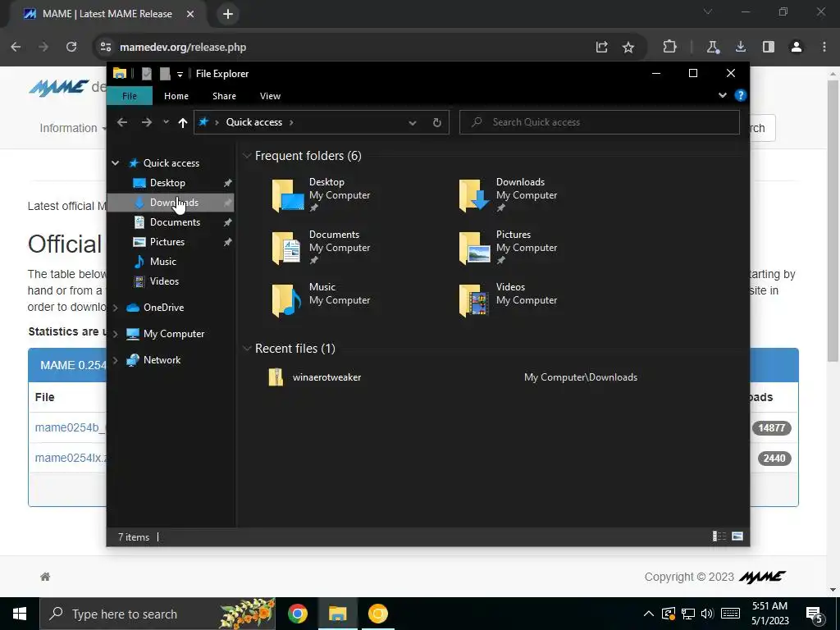Select Videos in navigation pane

pos(164,281)
